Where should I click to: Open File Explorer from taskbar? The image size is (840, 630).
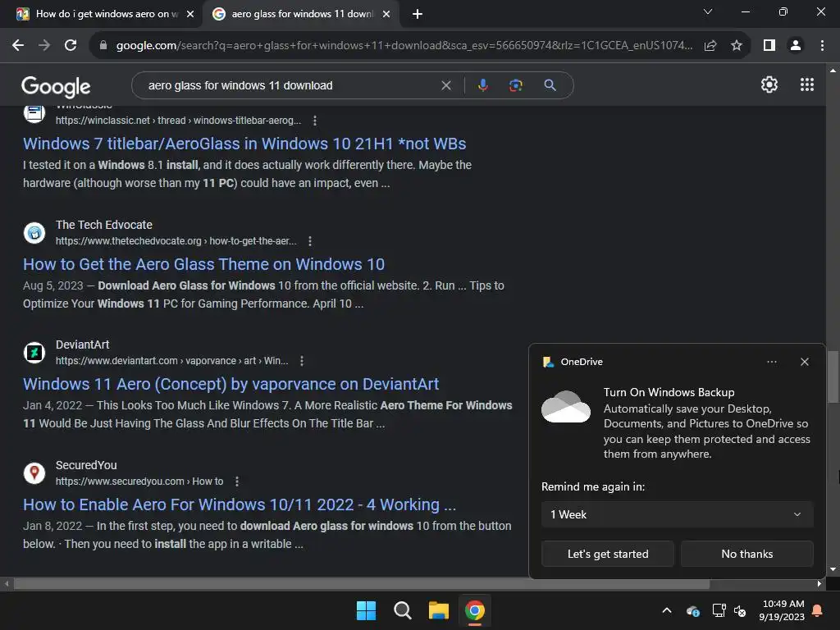[x=438, y=610]
